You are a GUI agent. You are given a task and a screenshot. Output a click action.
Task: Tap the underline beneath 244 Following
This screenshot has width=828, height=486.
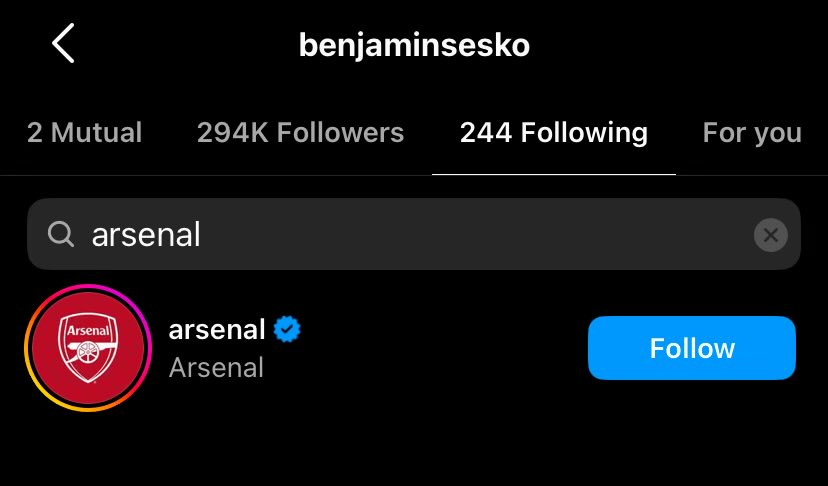pyautogui.click(x=554, y=174)
